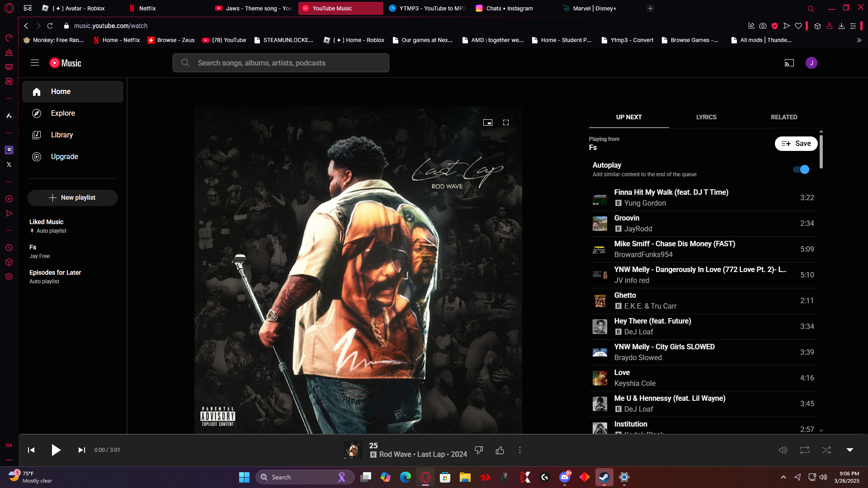Image resolution: width=868 pixels, height=488 pixels.
Task: Click the volume speaker icon
Action: point(783,450)
